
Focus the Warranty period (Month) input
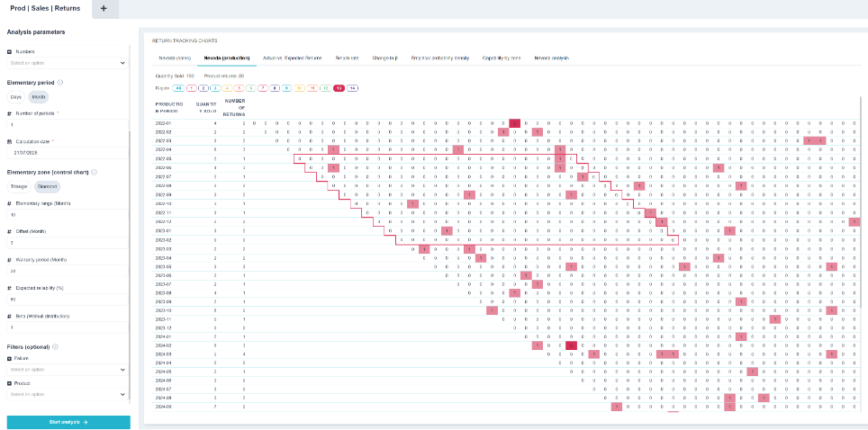click(x=67, y=271)
